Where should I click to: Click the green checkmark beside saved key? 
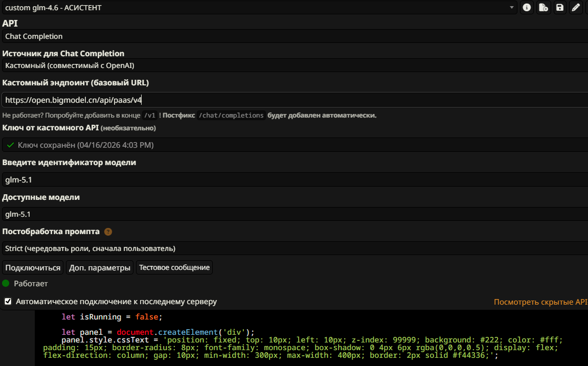[x=11, y=145]
